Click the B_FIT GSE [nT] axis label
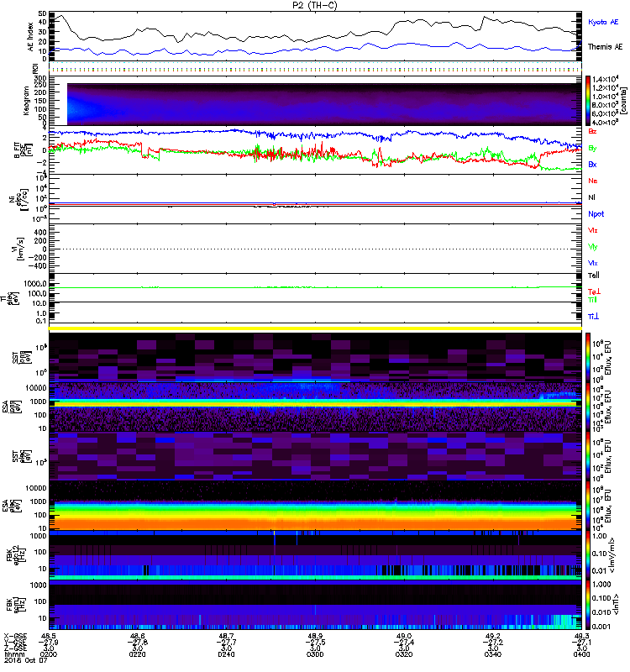 point(23,150)
